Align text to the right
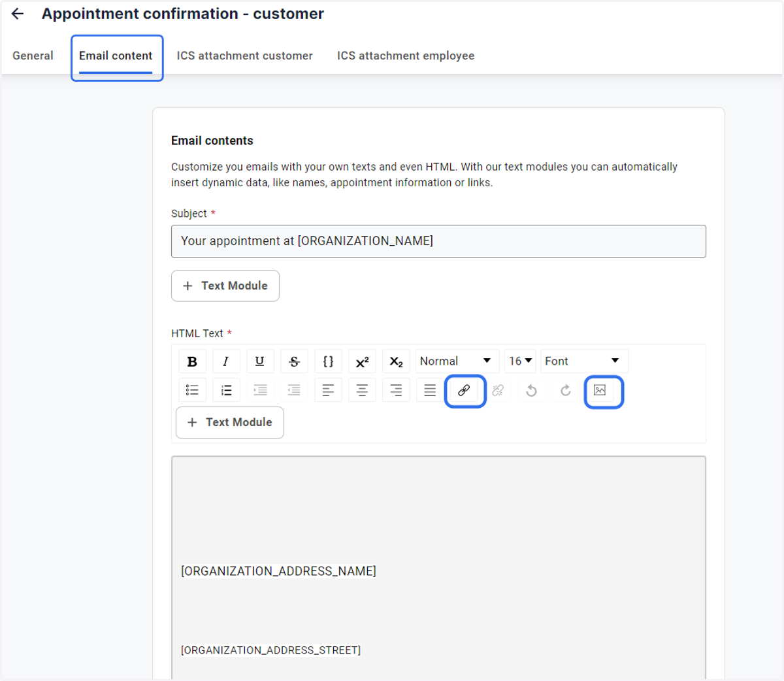784x681 pixels. click(396, 390)
